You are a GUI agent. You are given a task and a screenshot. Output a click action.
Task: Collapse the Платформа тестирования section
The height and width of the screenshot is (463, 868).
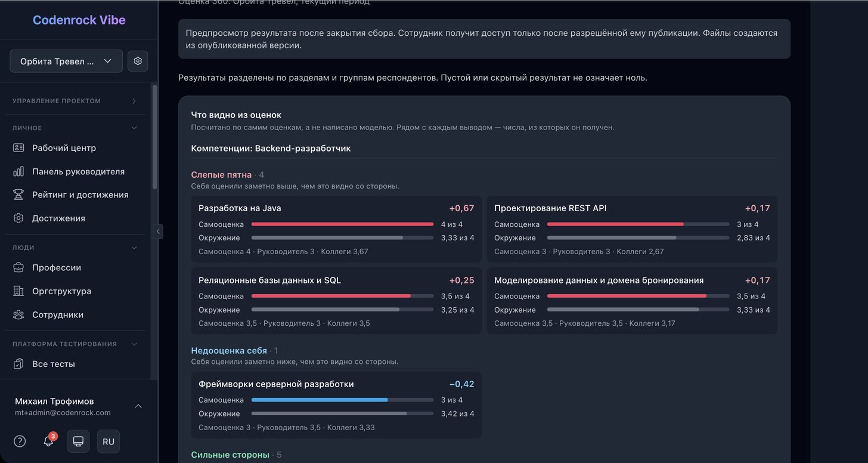pos(75,344)
